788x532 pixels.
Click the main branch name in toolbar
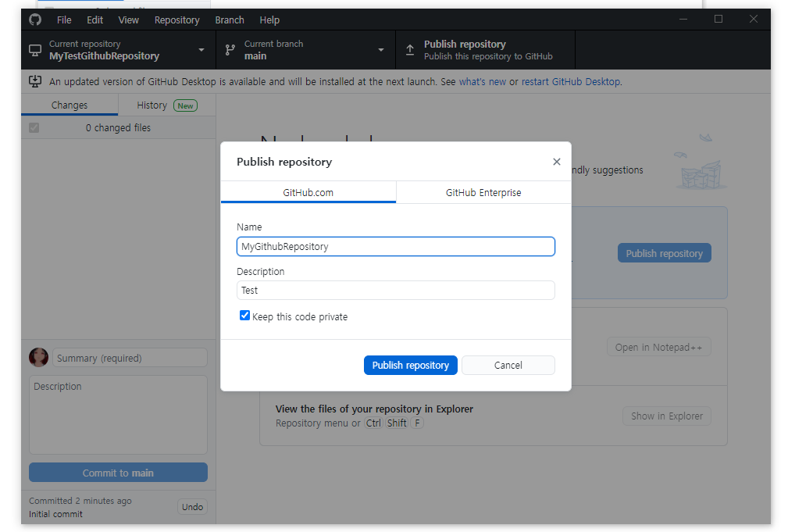[x=255, y=55]
